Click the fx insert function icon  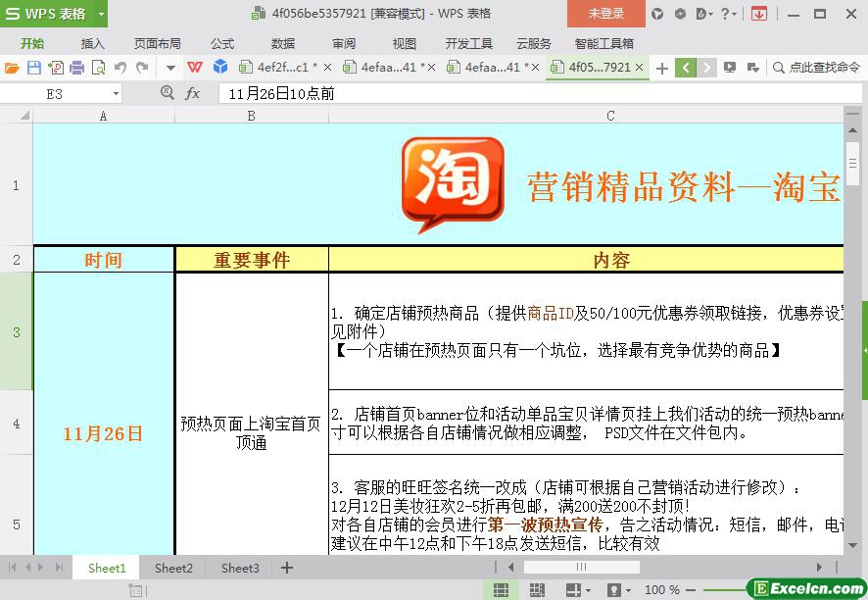tap(193, 93)
